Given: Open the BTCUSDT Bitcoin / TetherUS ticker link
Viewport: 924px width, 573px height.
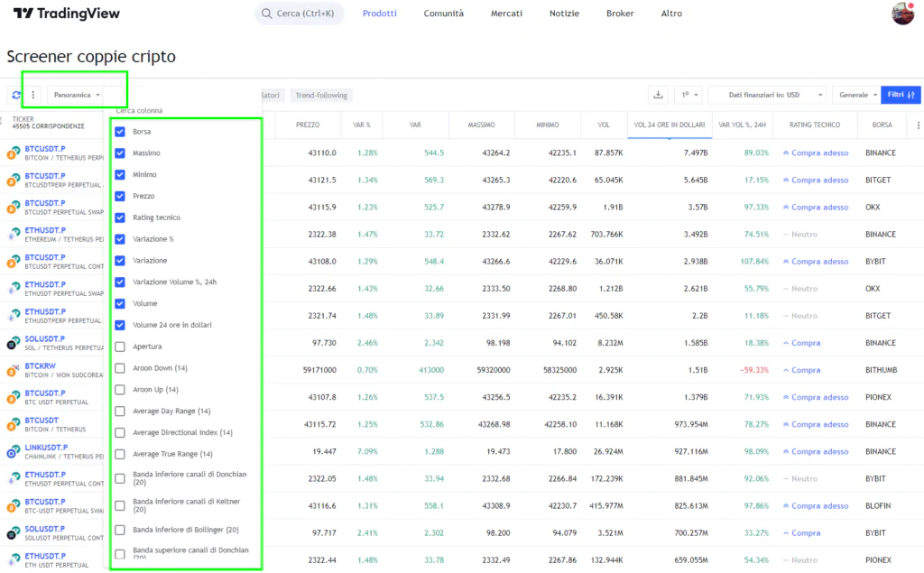Looking at the screenshot, I should [x=42, y=421].
